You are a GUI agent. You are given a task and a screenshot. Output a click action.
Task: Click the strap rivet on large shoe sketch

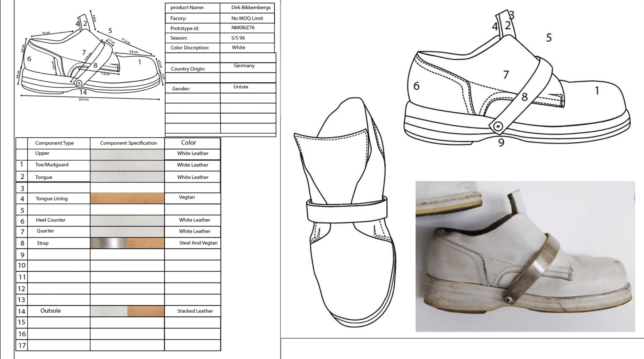coord(498,126)
